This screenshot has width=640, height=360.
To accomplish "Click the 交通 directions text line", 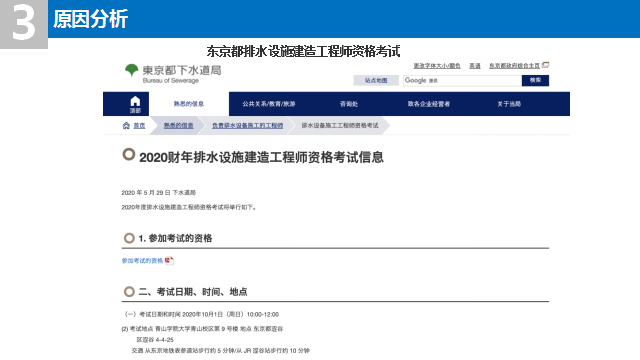I will (220, 351).
